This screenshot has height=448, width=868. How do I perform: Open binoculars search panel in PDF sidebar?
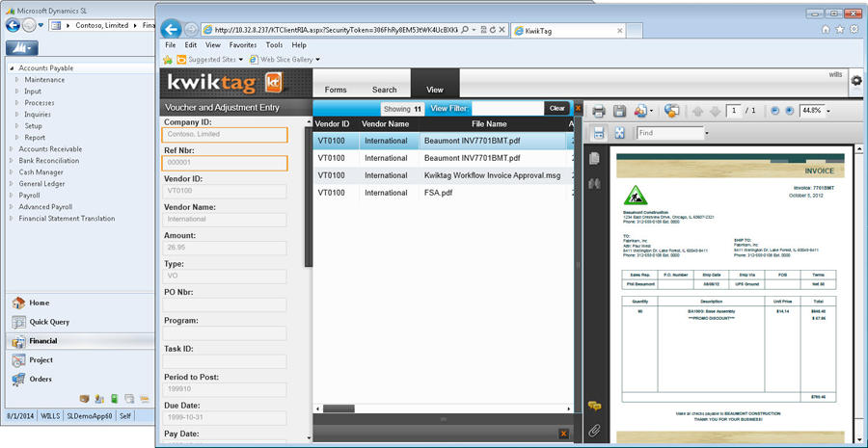(x=594, y=184)
